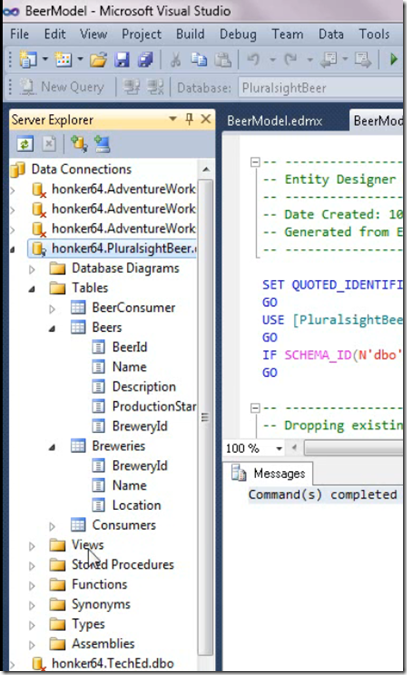Save the current file with the Save icon
407x675 pixels.
(x=122, y=60)
